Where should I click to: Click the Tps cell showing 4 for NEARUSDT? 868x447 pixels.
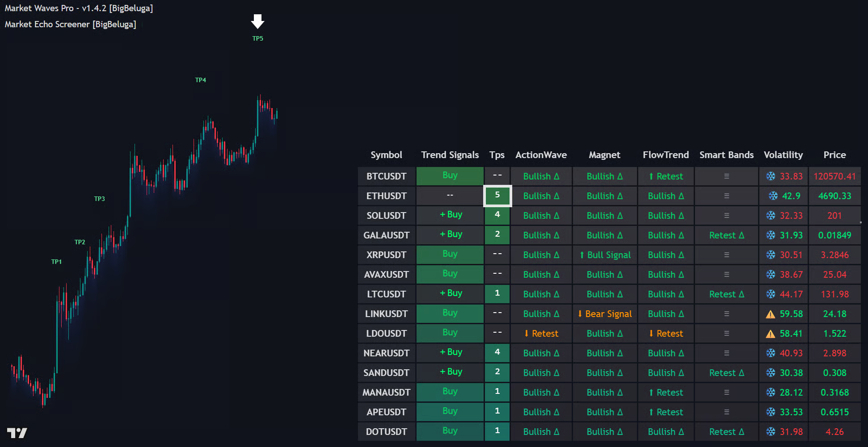[497, 352]
